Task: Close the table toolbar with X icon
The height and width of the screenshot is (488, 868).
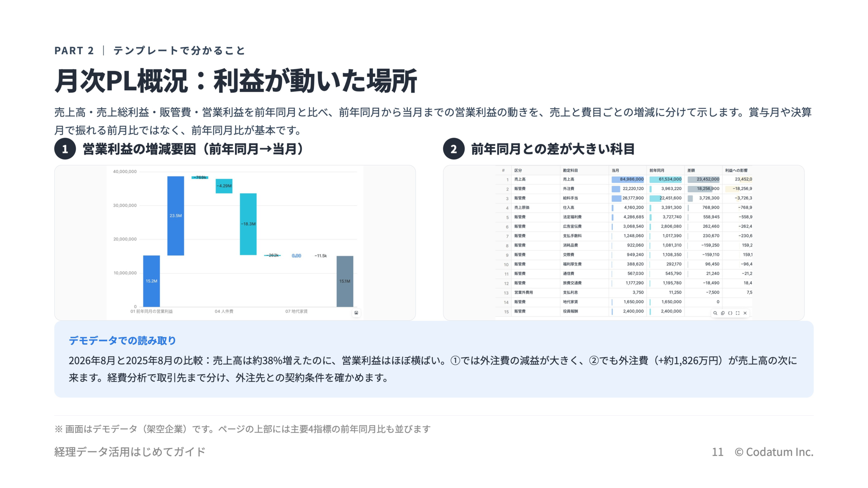Action: (745, 313)
